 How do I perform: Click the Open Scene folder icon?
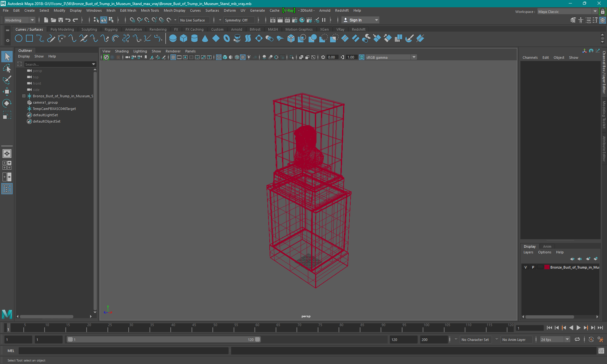click(53, 20)
